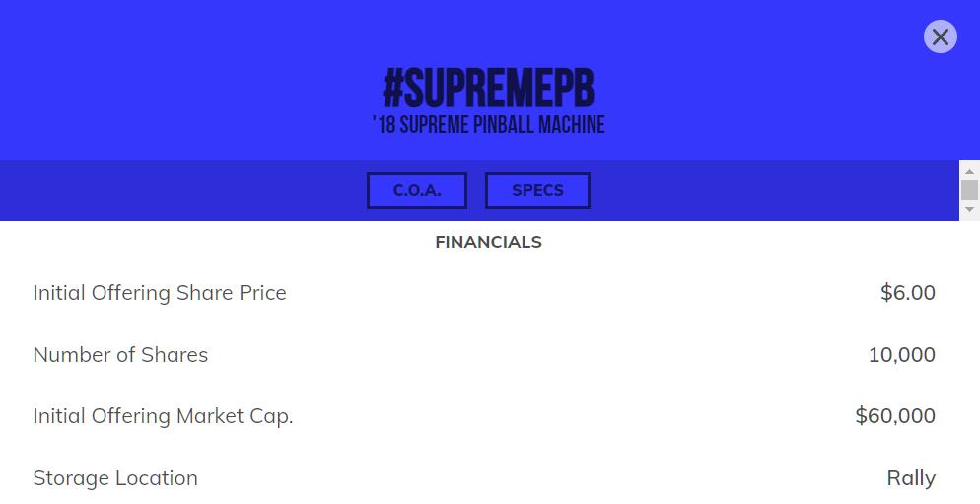The image size is (980, 504).
Task: Click the Number of Shares label
Action: tap(120, 355)
